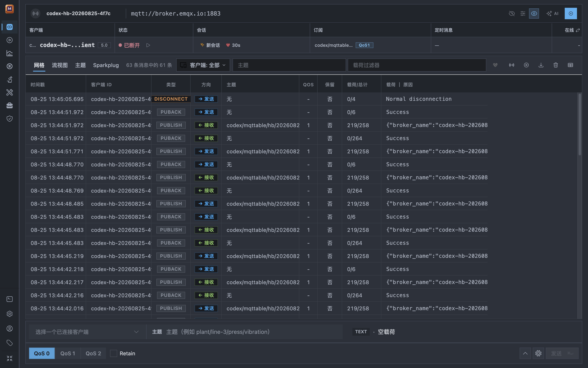The image size is (588, 368).
Task: Open the tools wrench sidebar icon
Action: coord(9,92)
